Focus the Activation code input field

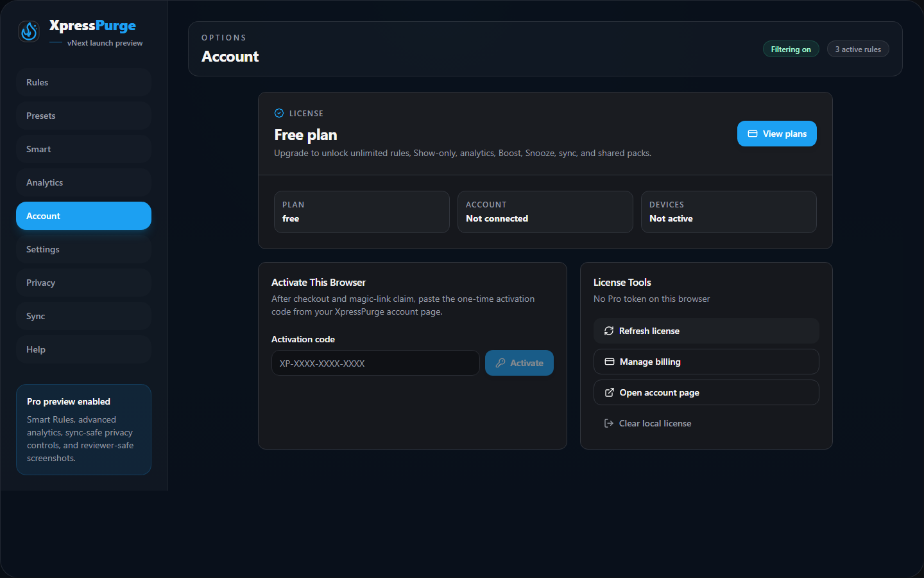coord(375,363)
